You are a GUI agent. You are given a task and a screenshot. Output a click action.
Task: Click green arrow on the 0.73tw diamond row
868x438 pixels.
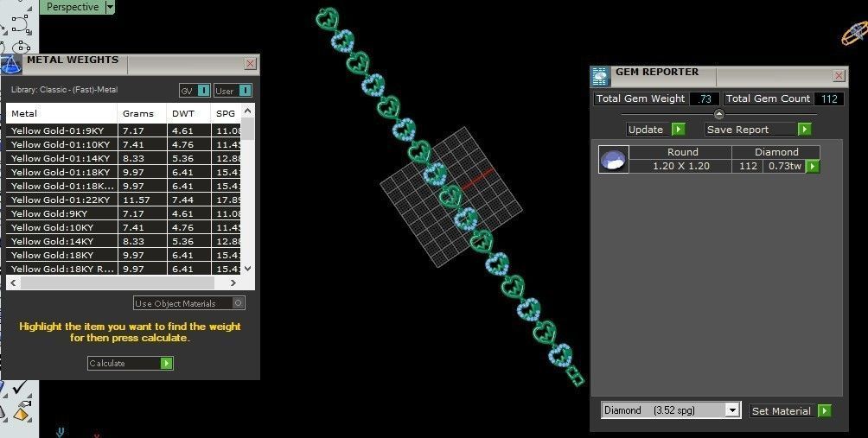pyautogui.click(x=812, y=167)
